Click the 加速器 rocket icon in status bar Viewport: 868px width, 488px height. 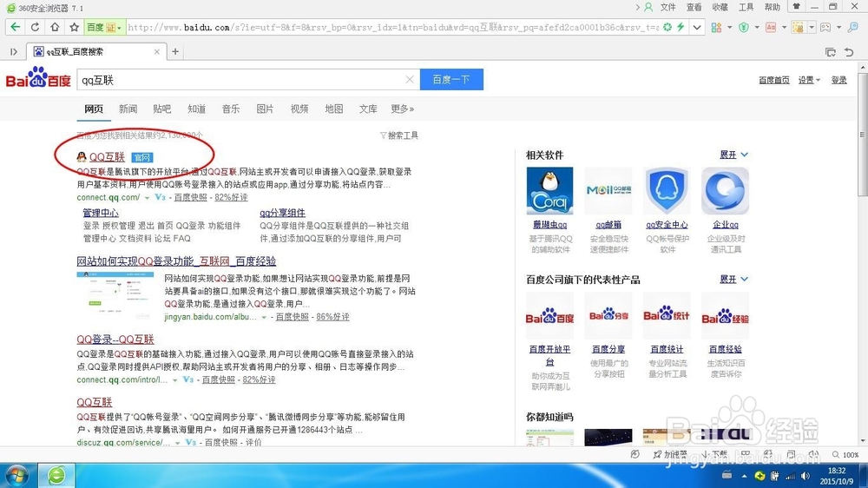(670, 454)
